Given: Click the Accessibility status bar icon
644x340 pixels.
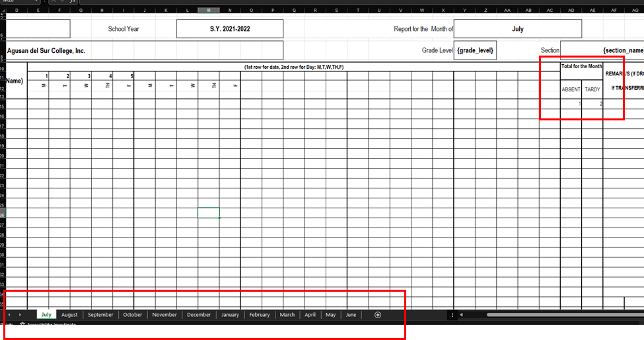Looking at the screenshot, I should 22,325.
